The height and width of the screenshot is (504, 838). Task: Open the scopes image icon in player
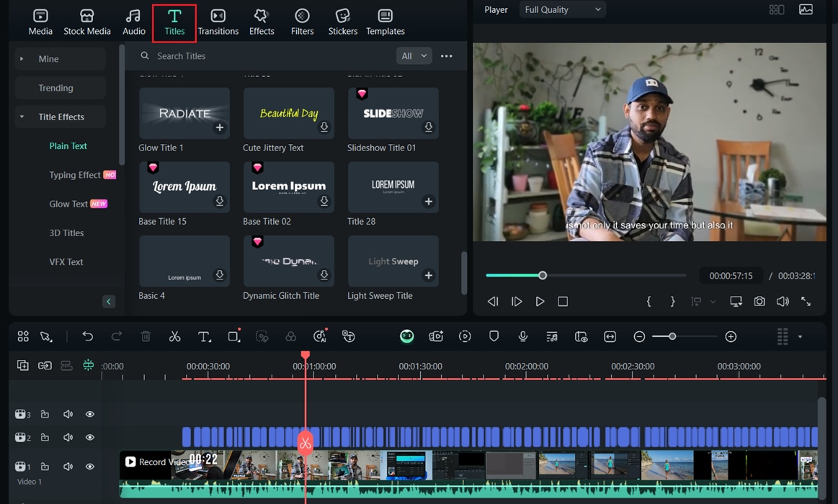pos(806,9)
